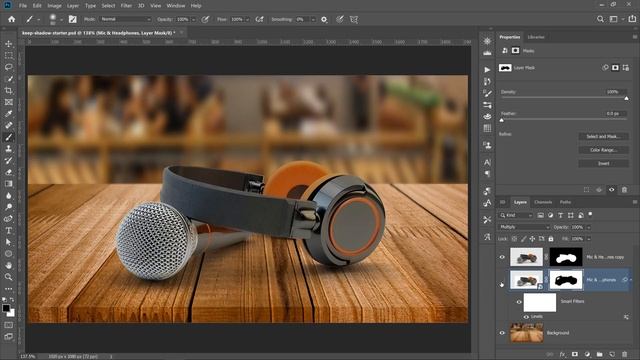Select the Gradient tool

pos(9,184)
